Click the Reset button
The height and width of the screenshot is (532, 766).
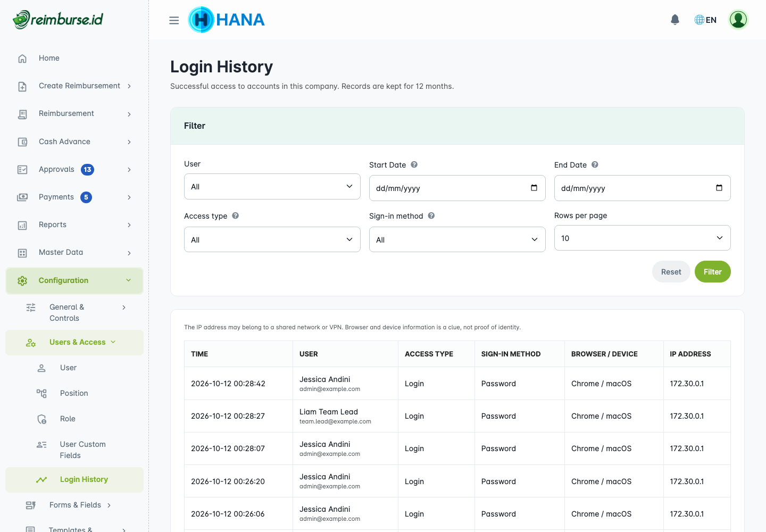point(671,272)
